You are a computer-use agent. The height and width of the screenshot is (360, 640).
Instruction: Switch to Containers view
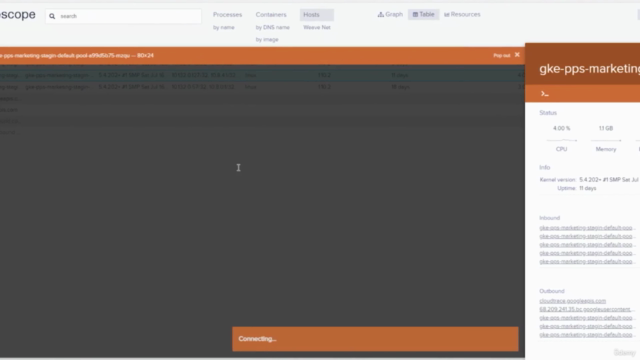(x=271, y=15)
